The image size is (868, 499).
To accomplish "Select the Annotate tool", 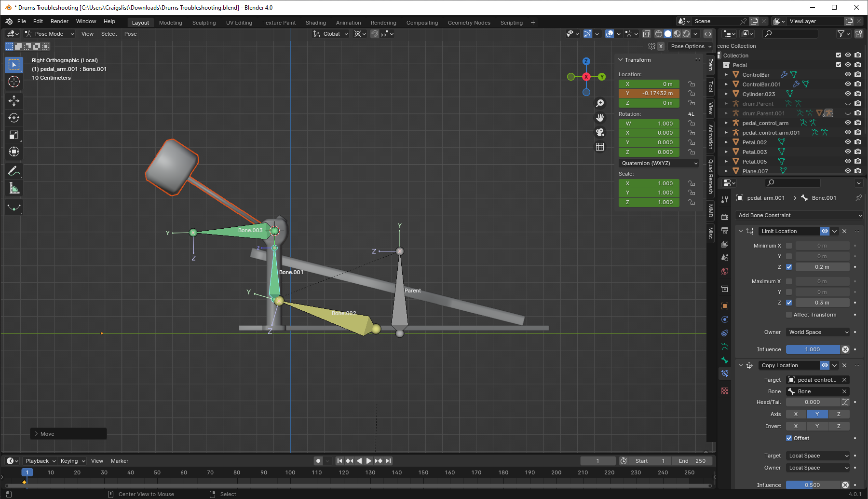I will coord(14,171).
